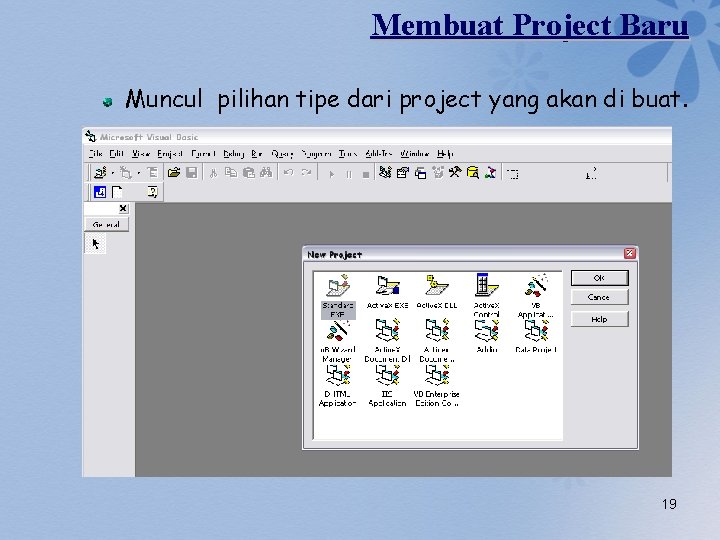
Task: Click the Save Project diskette icon
Action: point(191,173)
